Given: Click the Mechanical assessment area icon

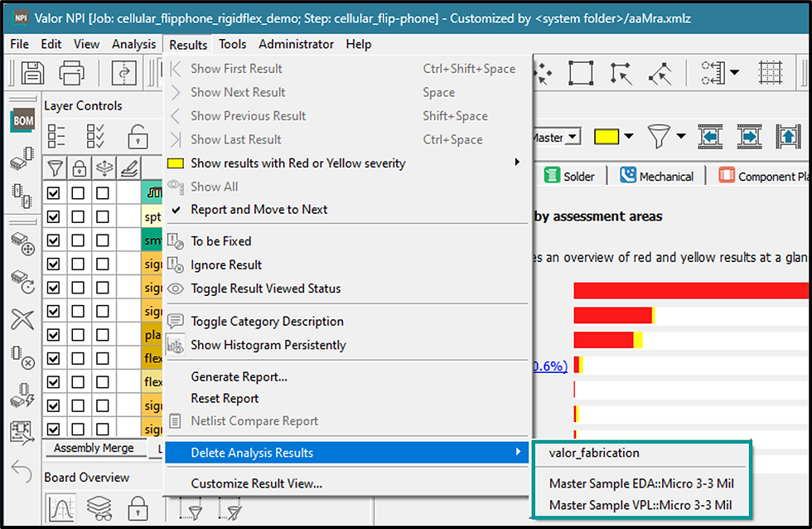Looking at the screenshot, I should [628, 176].
